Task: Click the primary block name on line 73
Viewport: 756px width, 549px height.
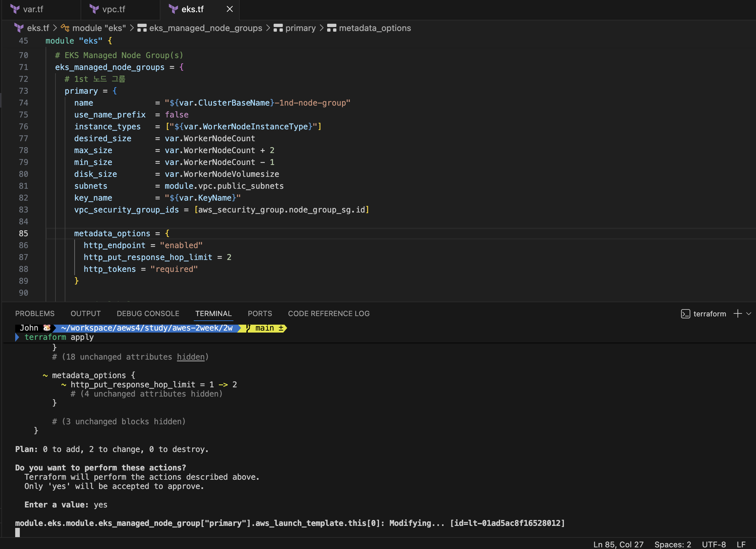Action: click(x=81, y=91)
